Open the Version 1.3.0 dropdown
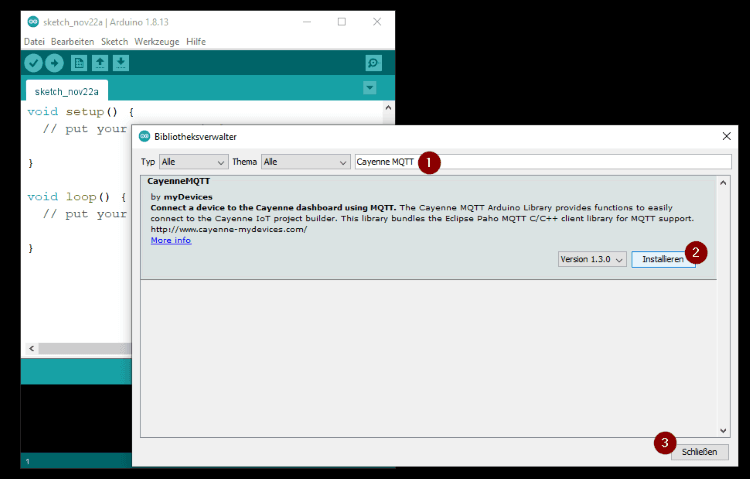Viewport: 750px width, 479px height. (x=592, y=259)
